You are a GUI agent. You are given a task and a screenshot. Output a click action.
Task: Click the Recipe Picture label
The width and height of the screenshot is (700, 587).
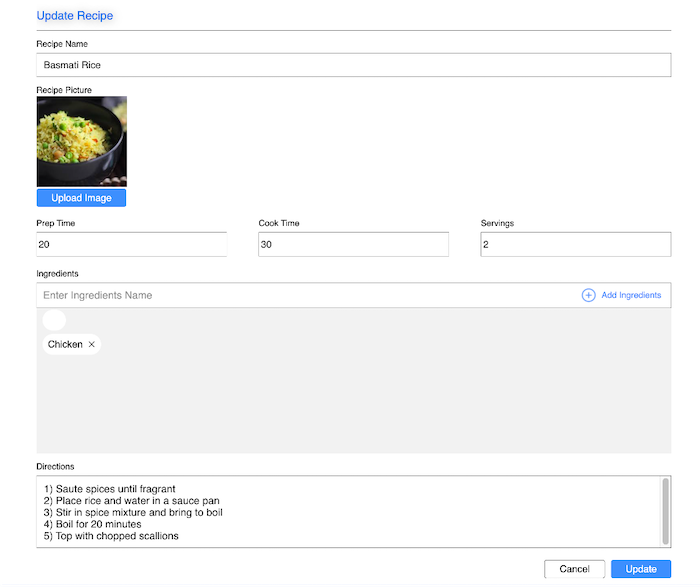tap(64, 90)
